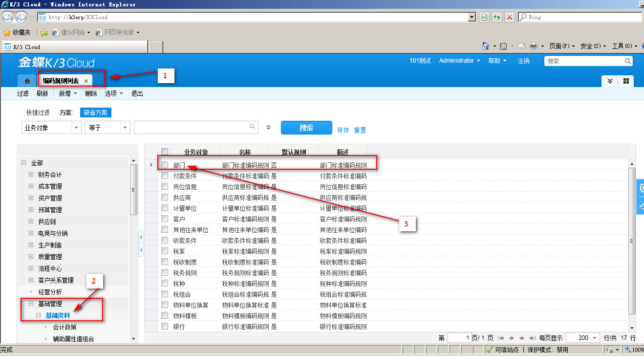Go to K/3 Cloud home tab icon

point(27,81)
